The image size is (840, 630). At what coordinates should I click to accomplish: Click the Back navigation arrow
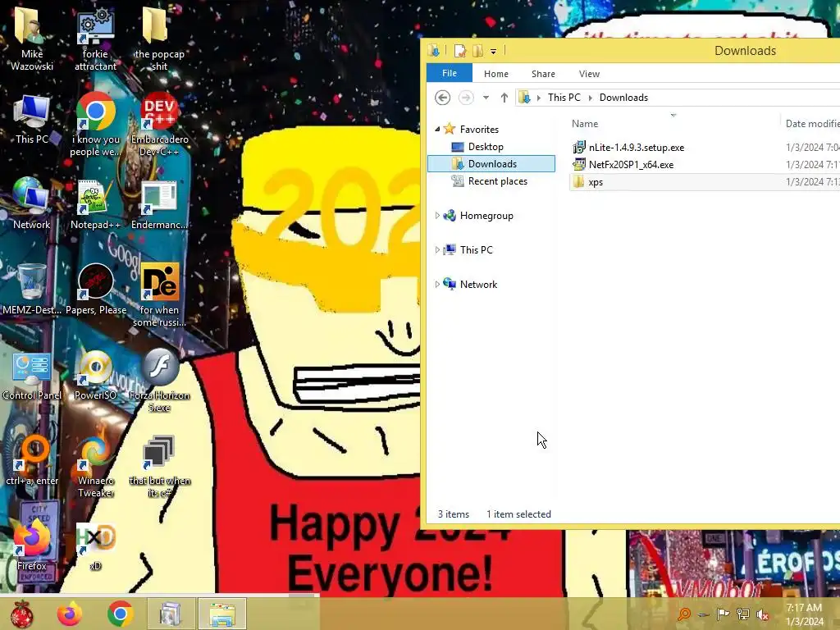coord(442,98)
